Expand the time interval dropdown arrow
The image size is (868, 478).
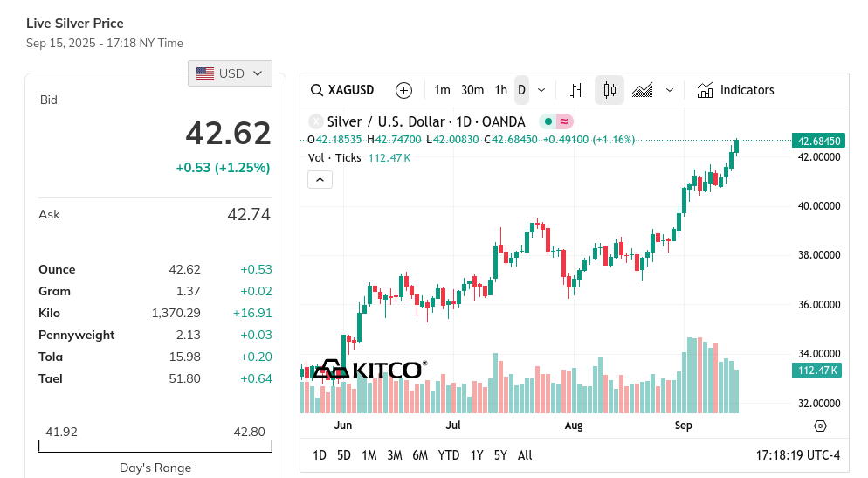pyautogui.click(x=541, y=90)
